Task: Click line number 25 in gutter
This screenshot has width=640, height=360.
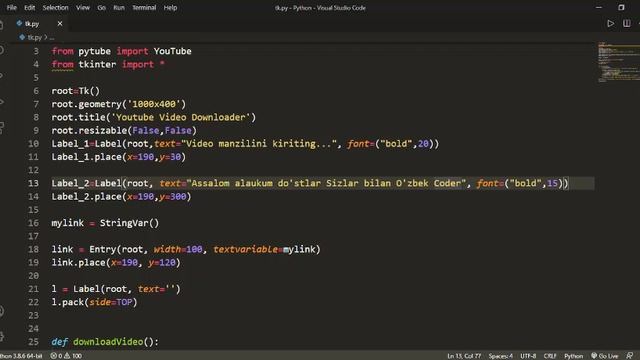Action: point(33,342)
